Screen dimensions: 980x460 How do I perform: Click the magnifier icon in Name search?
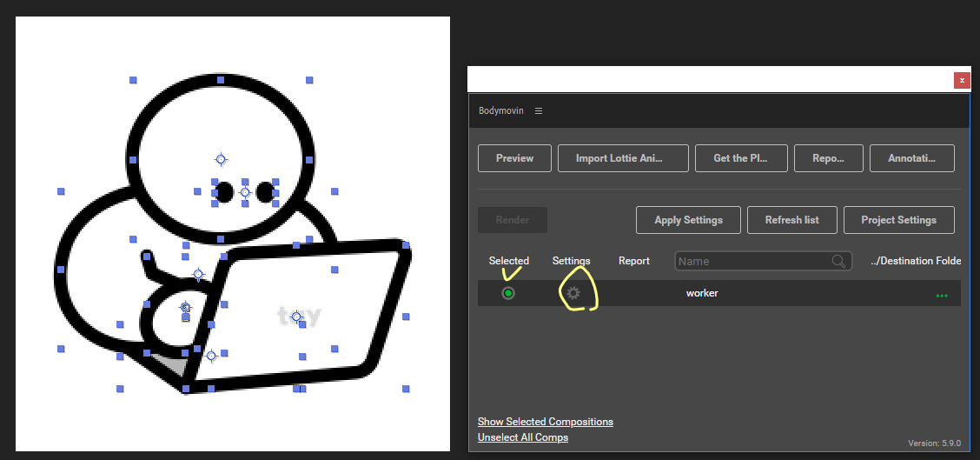838,261
